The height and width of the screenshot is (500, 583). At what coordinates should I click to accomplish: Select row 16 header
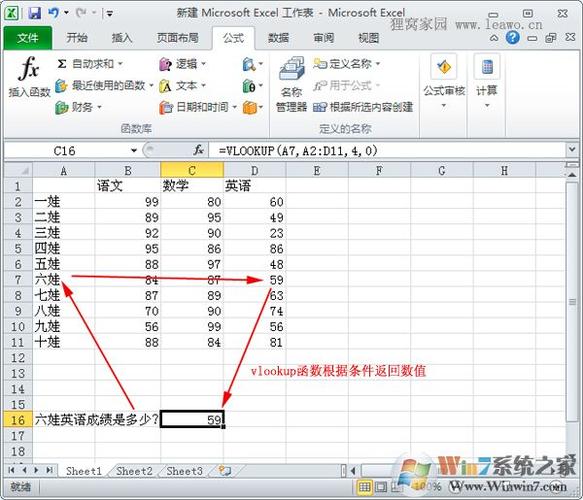coord(18,420)
